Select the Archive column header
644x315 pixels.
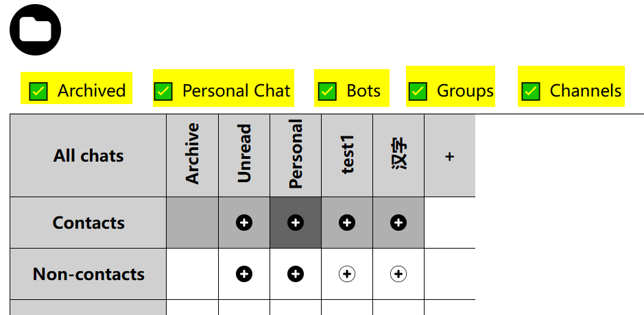coord(192,155)
